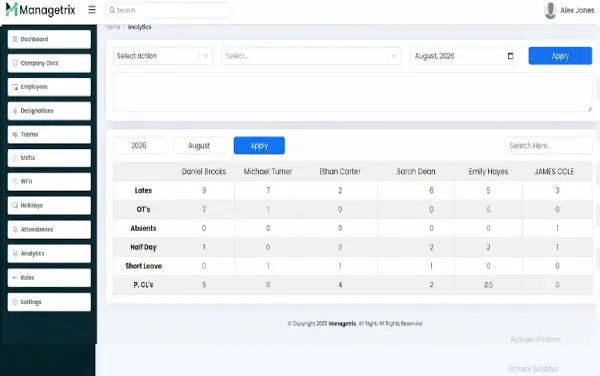Open the Attendances menu item
The height and width of the screenshot is (376, 600).
pos(49,230)
